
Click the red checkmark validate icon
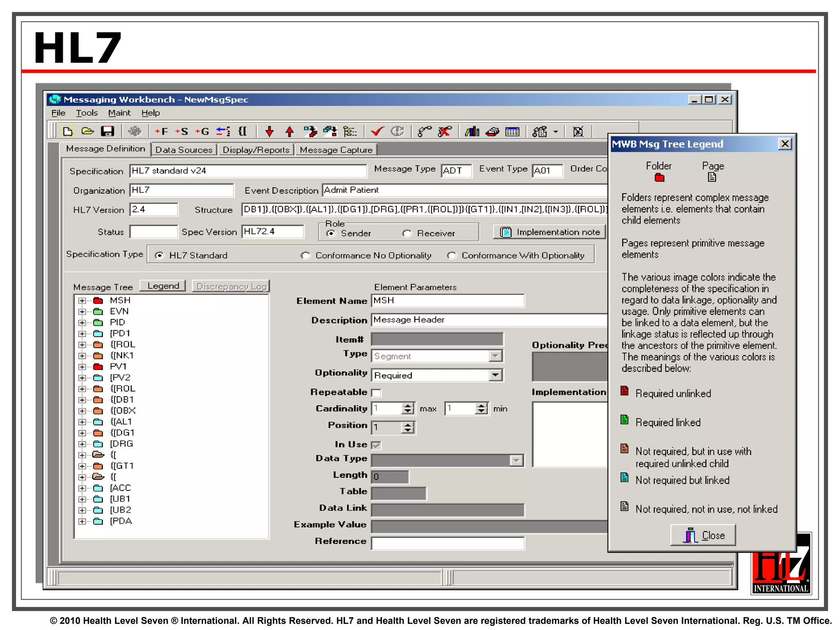(x=377, y=131)
